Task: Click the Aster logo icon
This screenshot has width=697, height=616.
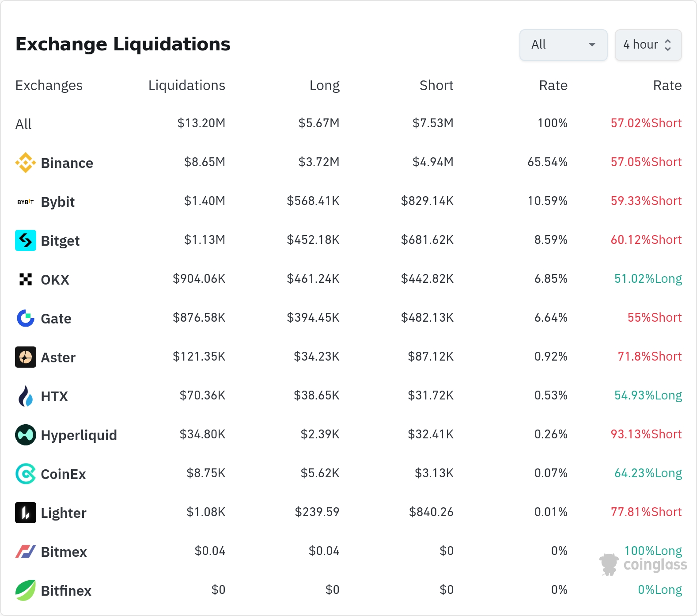Action: click(x=26, y=357)
